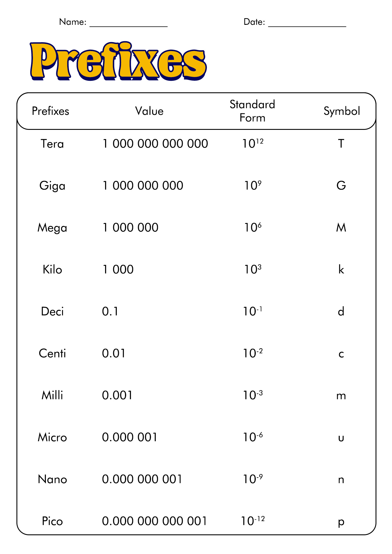Select the Standard Form column header
The image size is (392, 554).
pos(252,111)
